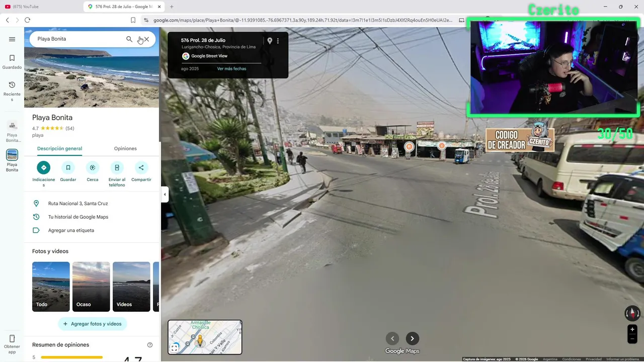Screen dimensions: 644x362
Task: Reload the page with refresh icon
Action: (x=27, y=20)
